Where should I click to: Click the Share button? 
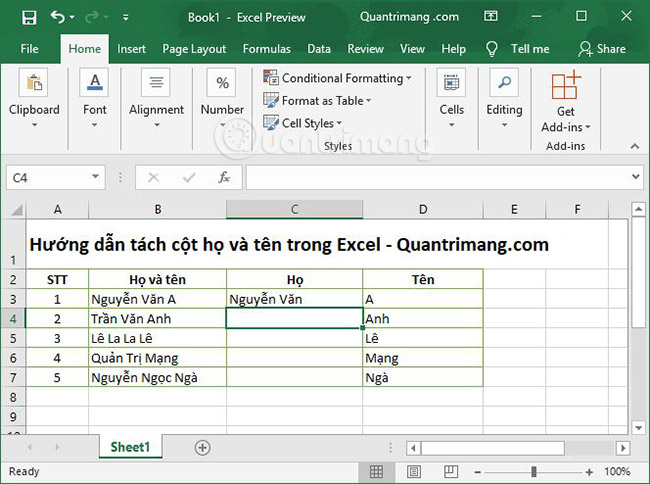pos(602,49)
